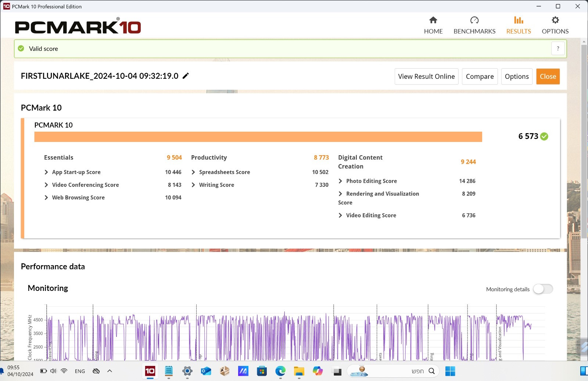This screenshot has height=381, width=588.
Task: Click the PCMark 10 taskbar icon
Action: pos(150,371)
